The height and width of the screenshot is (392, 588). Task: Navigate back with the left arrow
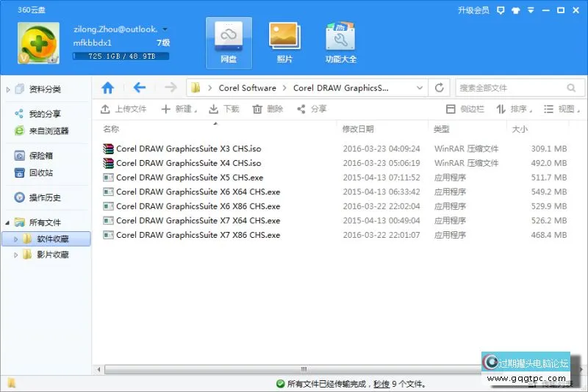tap(139, 88)
